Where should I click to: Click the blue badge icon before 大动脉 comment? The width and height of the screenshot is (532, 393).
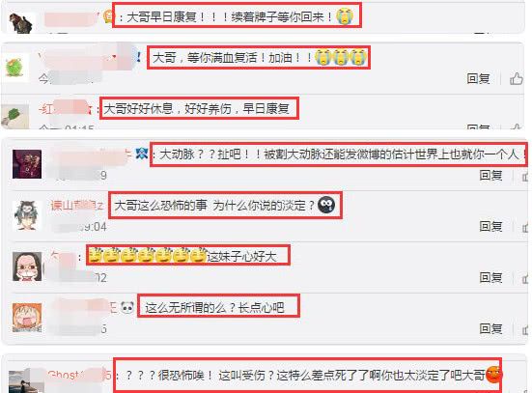142,154
